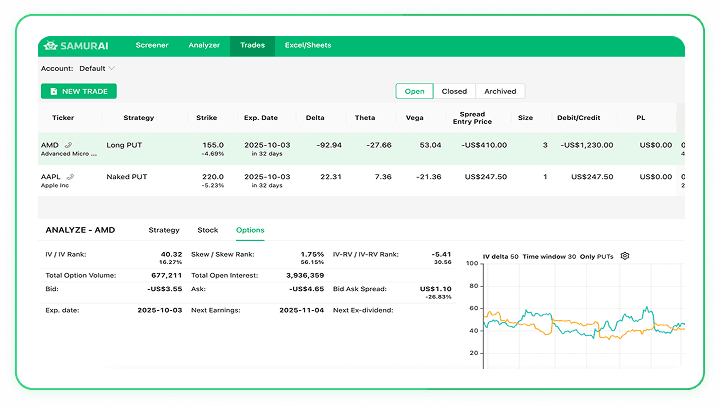720x407 pixels.
Task: Sort by the Ticker column header
Action: (63, 118)
